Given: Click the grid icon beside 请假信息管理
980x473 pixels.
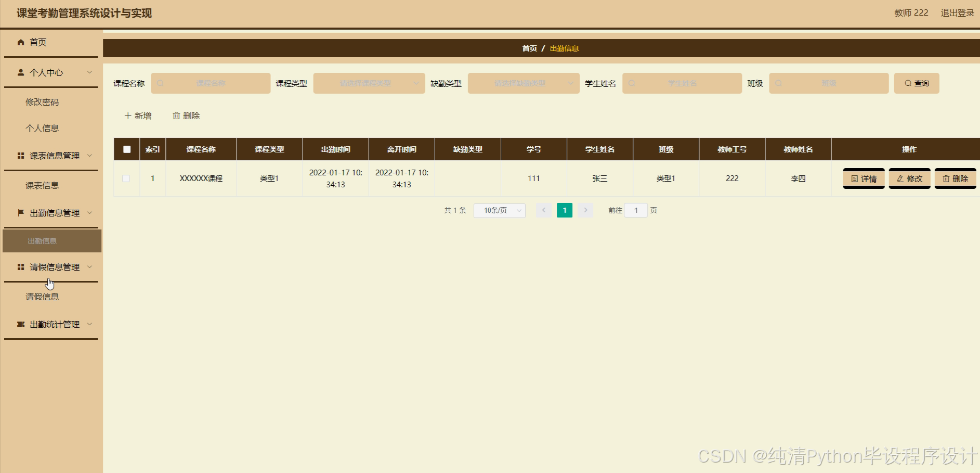Looking at the screenshot, I should [21, 267].
